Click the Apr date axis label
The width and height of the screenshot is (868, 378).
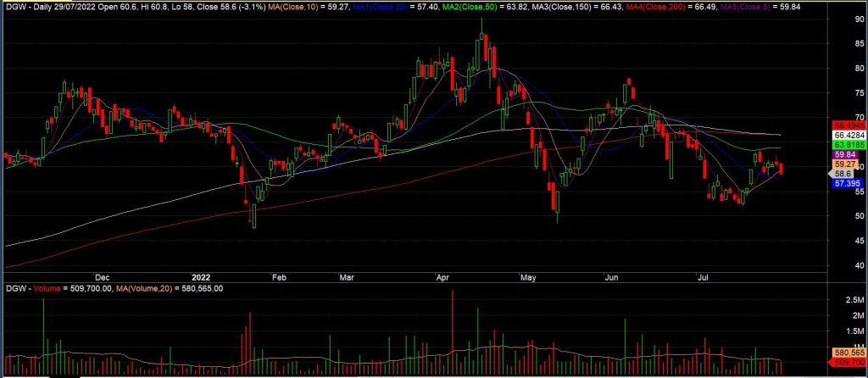tap(442, 276)
